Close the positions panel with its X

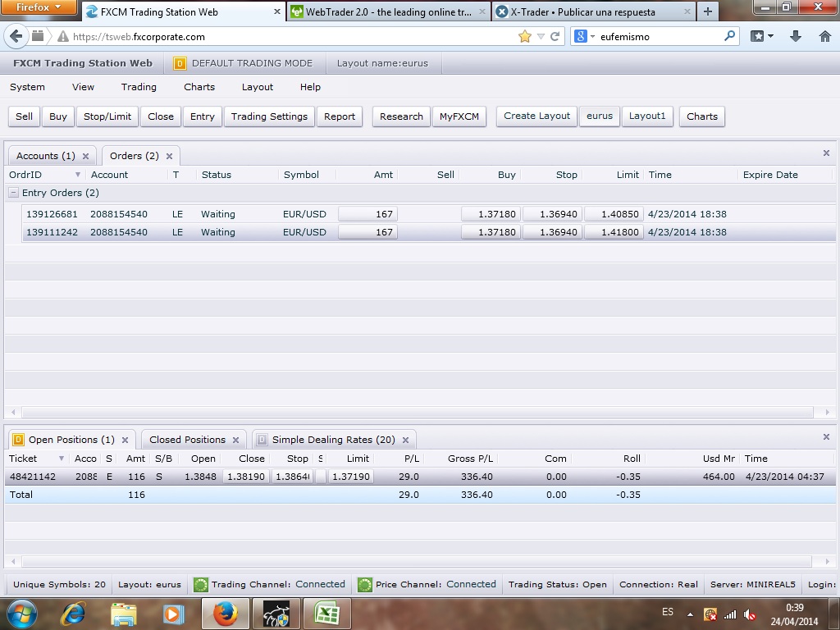pyautogui.click(x=826, y=437)
